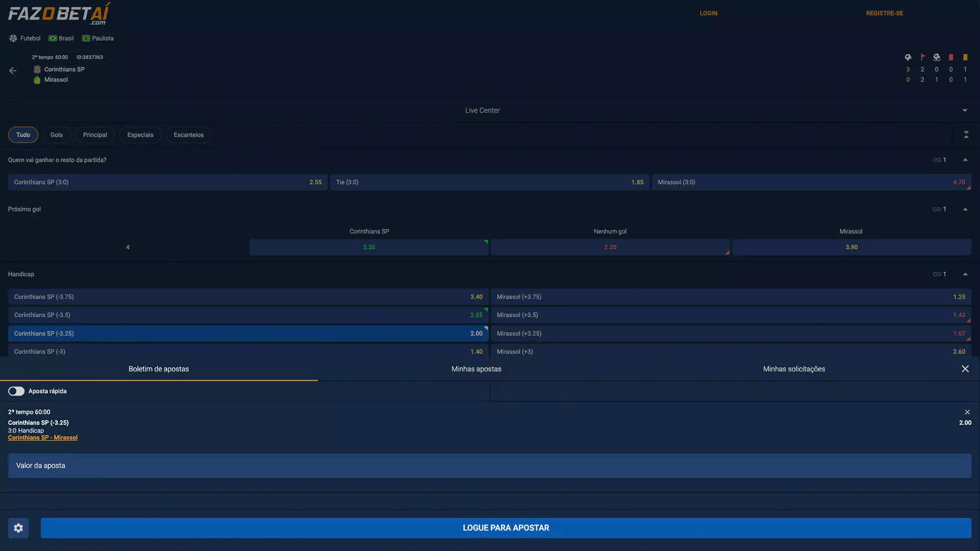Viewport: 980px width, 551px height.
Task: Pick Corinthians SP (-3.75) handicap 3.40
Action: tap(249, 297)
